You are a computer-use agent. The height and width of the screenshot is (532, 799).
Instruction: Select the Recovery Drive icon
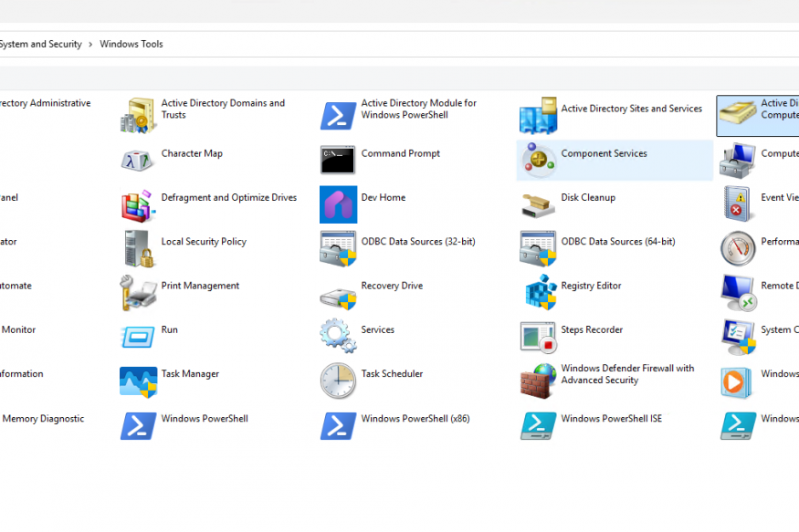pyautogui.click(x=338, y=292)
